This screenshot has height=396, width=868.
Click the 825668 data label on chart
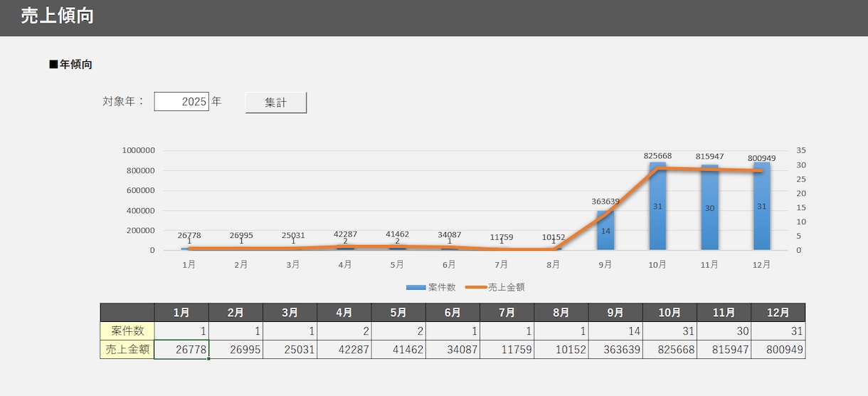[x=658, y=155]
